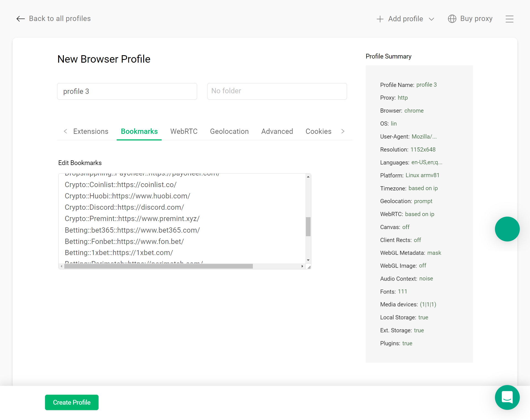Click WebGL Image off value
The width and height of the screenshot is (530, 420).
(423, 265)
